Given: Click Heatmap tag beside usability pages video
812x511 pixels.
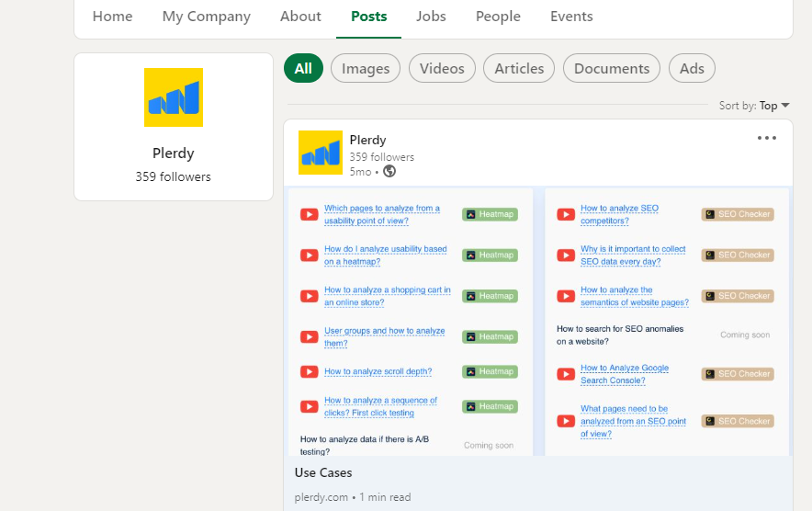Looking at the screenshot, I should (x=490, y=214).
